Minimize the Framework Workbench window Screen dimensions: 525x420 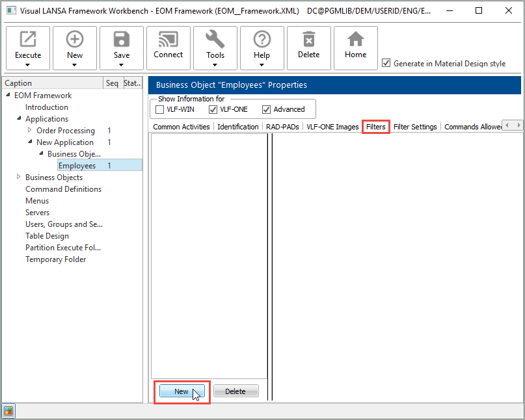450,10
